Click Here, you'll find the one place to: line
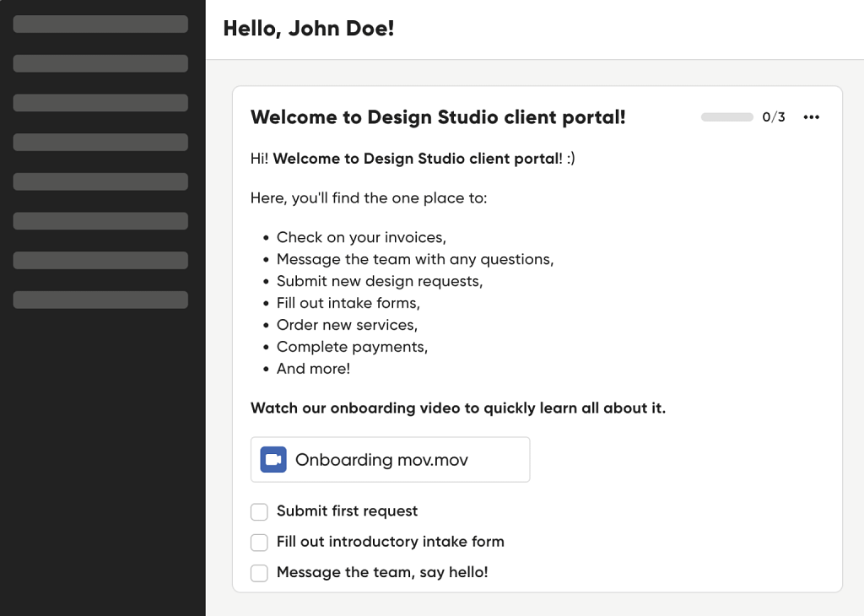The height and width of the screenshot is (616, 864). point(369,198)
